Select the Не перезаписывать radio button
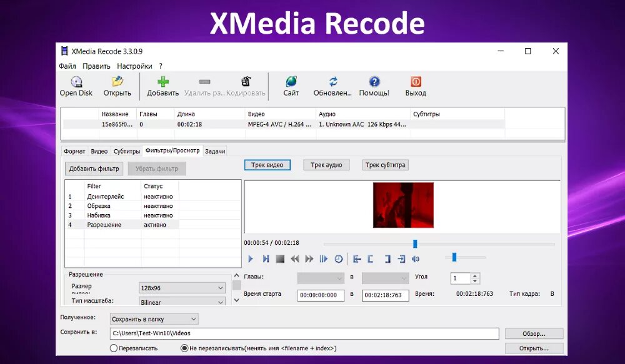625x364 pixels. pos(184,348)
